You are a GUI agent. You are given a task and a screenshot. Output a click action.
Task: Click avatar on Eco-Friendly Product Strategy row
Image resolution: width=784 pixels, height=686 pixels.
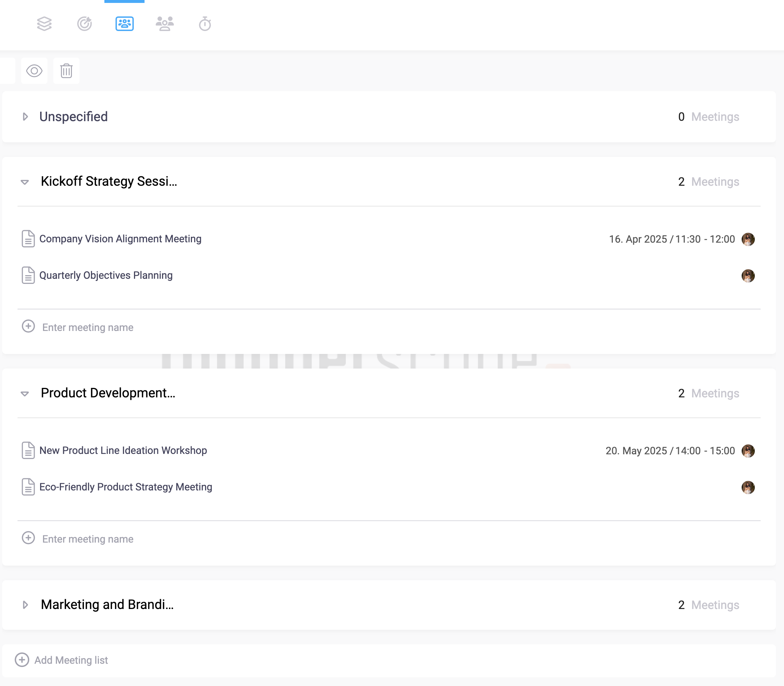[x=748, y=487]
